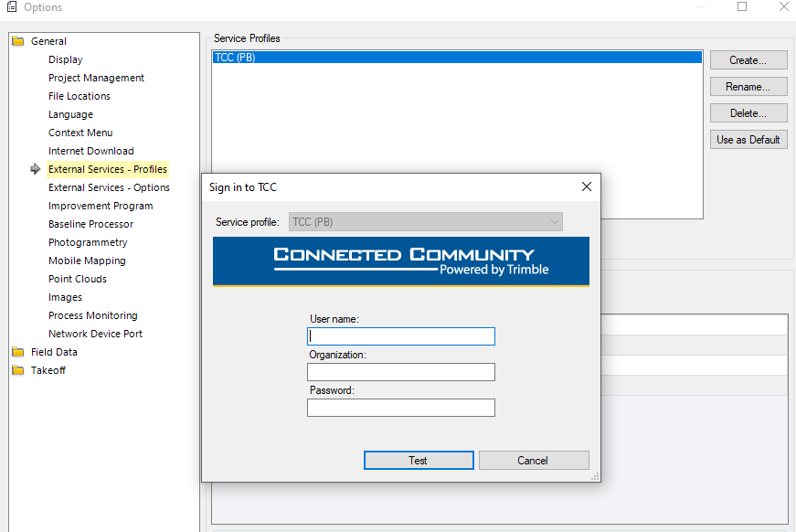Screen dimensions: 796x532
Task: Close the Options window
Action: pos(784,6)
